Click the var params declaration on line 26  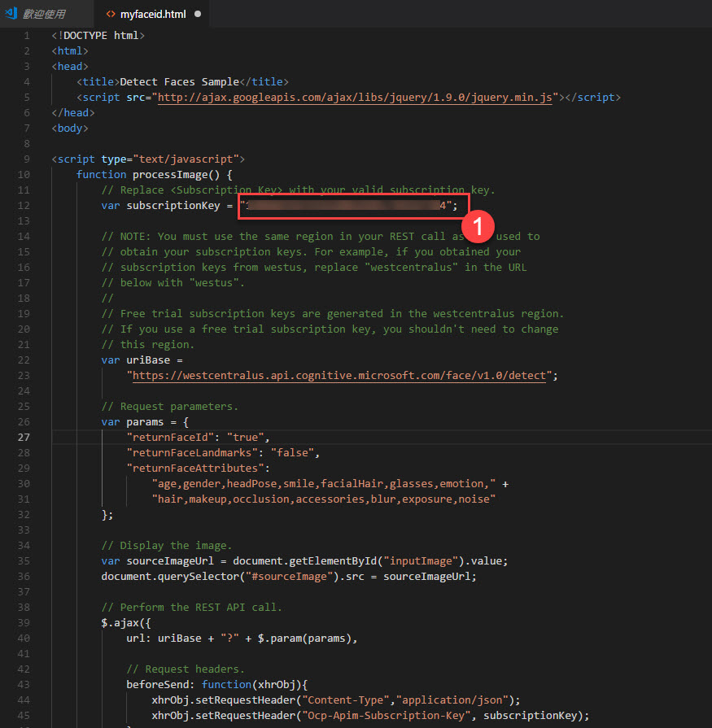click(x=133, y=422)
